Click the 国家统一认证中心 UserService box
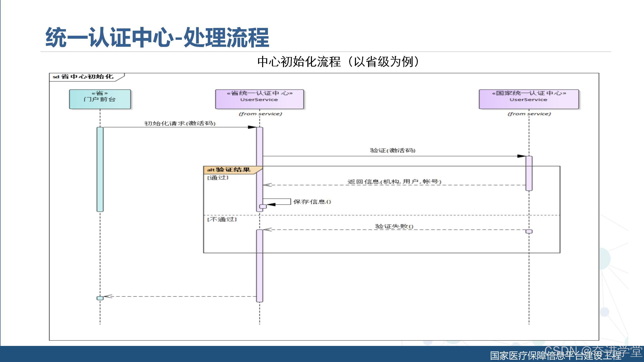Viewport: 644px width, 362px height. pos(529,99)
